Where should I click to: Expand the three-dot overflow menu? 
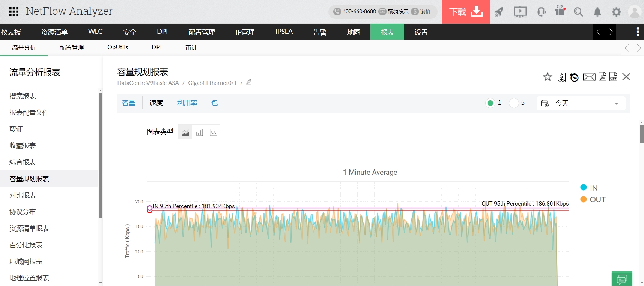(x=638, y=32)
